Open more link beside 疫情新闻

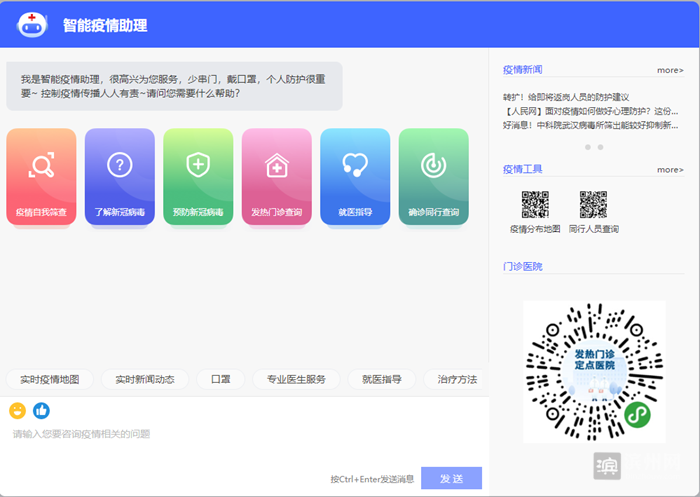click(x=670, y=70)
